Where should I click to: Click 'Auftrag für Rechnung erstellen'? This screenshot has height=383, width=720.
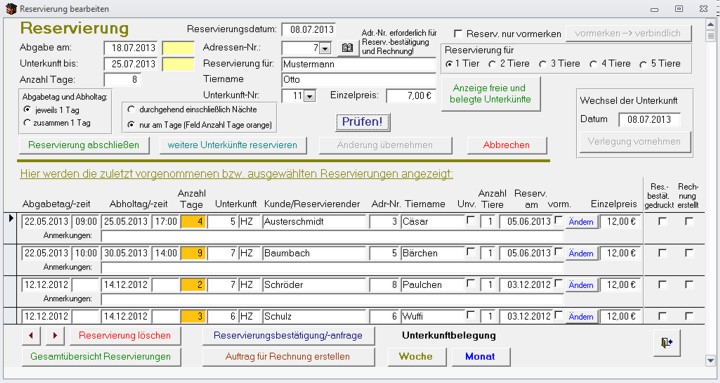[x=288, y=357]
